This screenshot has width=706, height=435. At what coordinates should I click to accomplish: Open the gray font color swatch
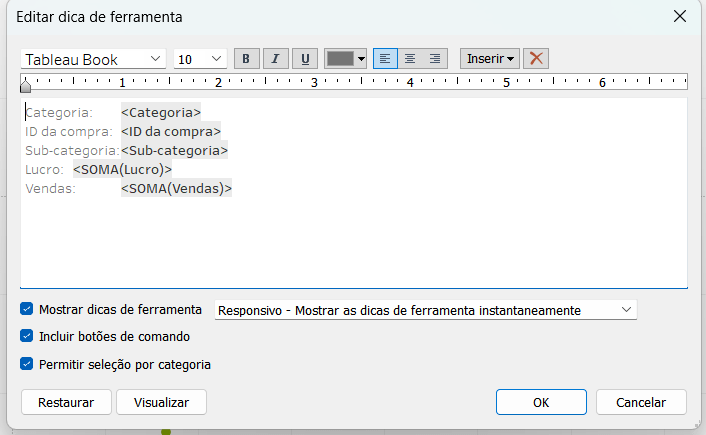tap(346, 59)
